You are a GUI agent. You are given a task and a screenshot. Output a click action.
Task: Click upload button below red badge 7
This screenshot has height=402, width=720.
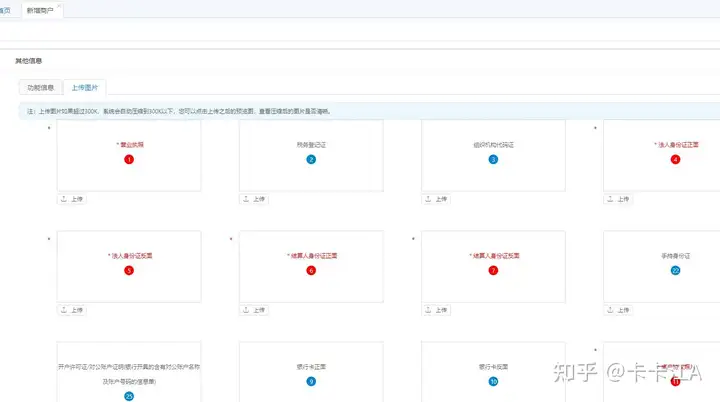436,310
